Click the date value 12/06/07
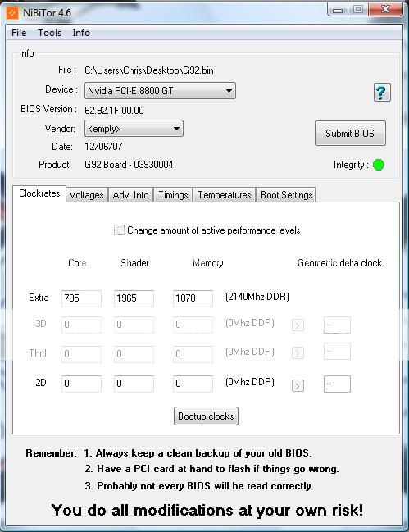The width and height of the screenshot is (409, 532). pos(103,146)
